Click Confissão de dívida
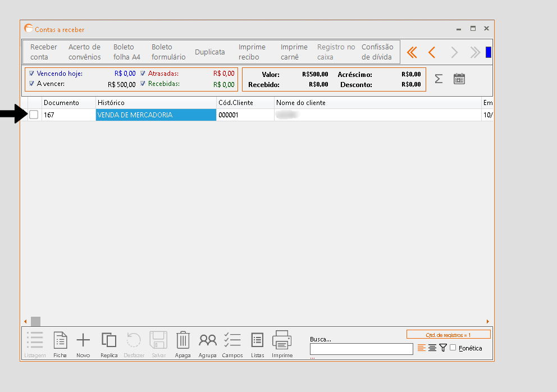 (x=377, y=52)
